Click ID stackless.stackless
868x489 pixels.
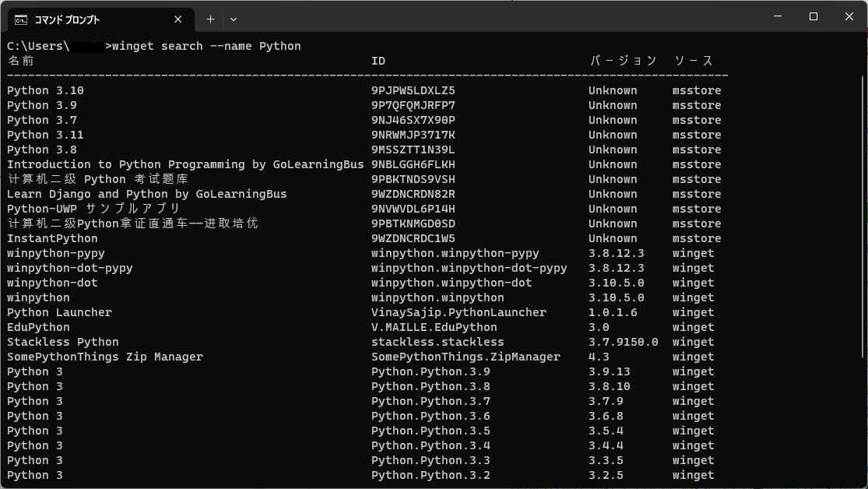pos(438,343)
